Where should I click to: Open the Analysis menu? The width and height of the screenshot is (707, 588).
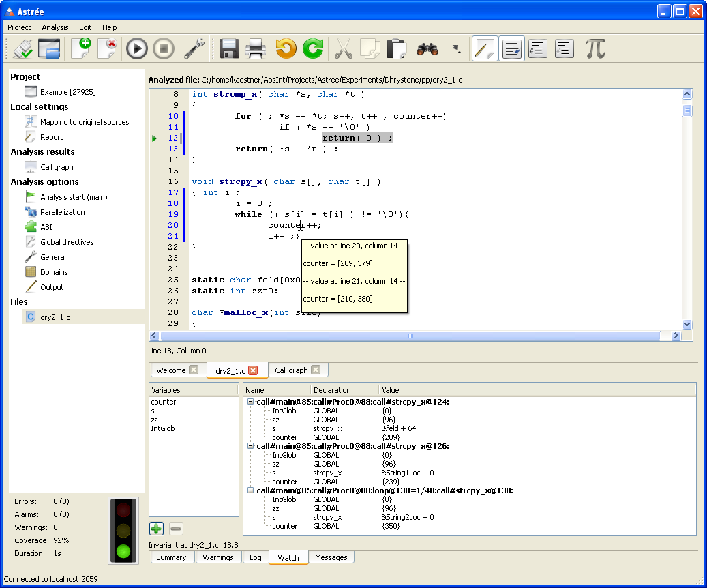[x=55, y=27]
